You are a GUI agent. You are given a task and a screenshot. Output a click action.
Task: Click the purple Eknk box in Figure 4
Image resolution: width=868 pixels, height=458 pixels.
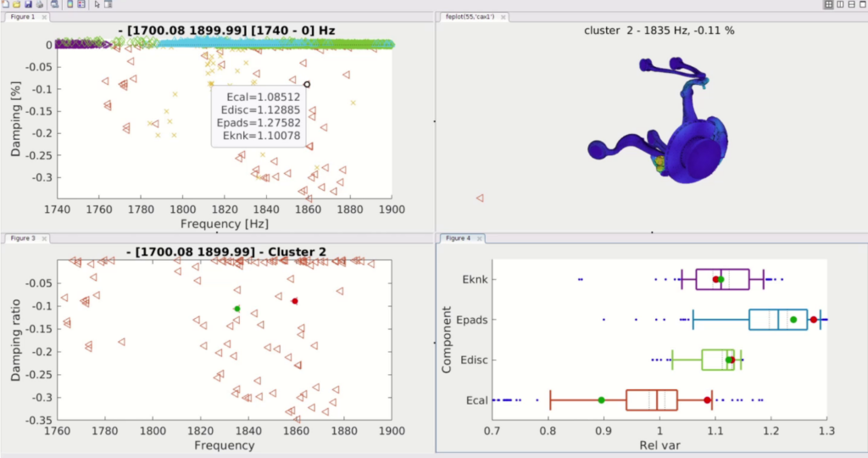pyautogui.click(x=722, y=279)
